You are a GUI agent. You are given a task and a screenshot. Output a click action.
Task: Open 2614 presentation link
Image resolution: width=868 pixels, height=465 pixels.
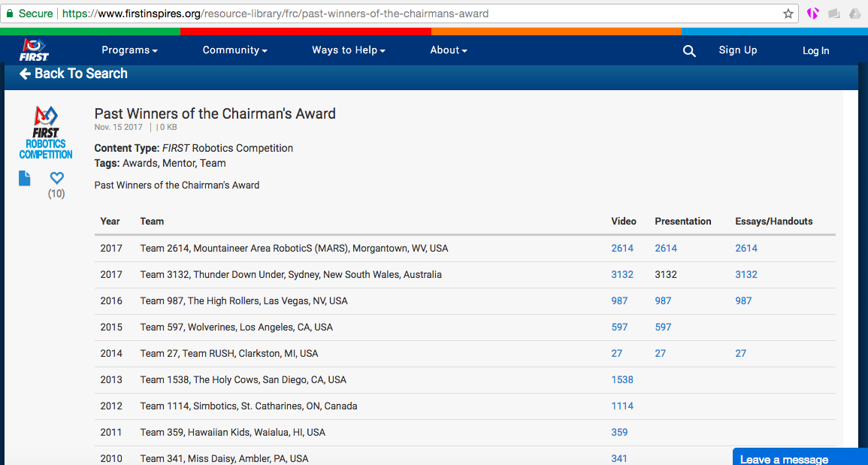[x=666, y=249]
